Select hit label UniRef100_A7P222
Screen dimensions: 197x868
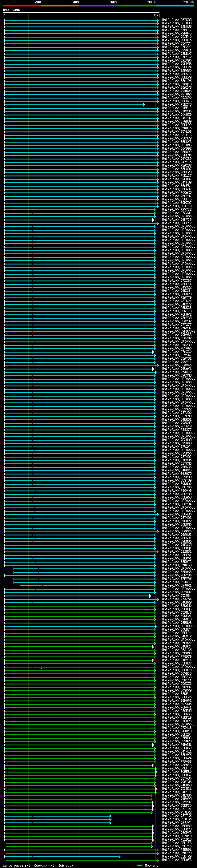177,47
